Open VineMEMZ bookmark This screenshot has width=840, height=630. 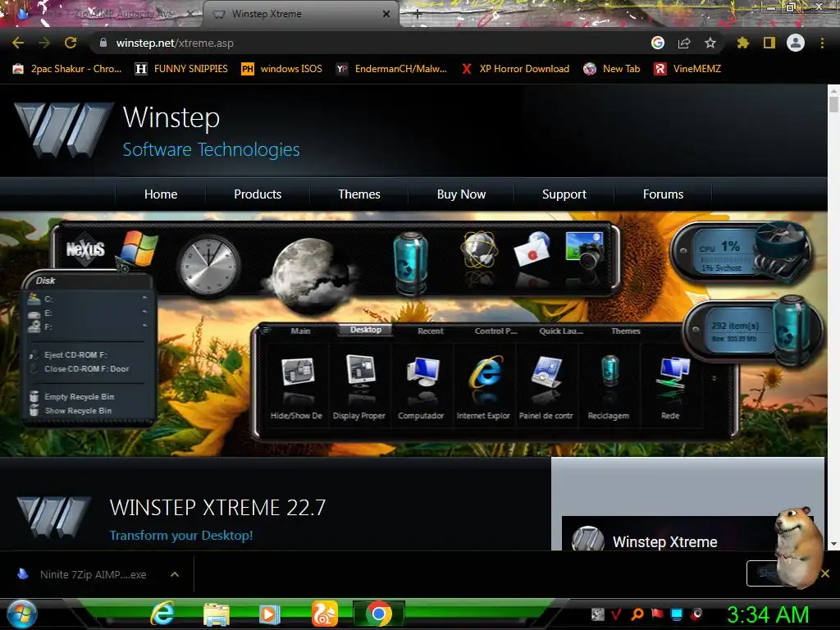(687, 69)
